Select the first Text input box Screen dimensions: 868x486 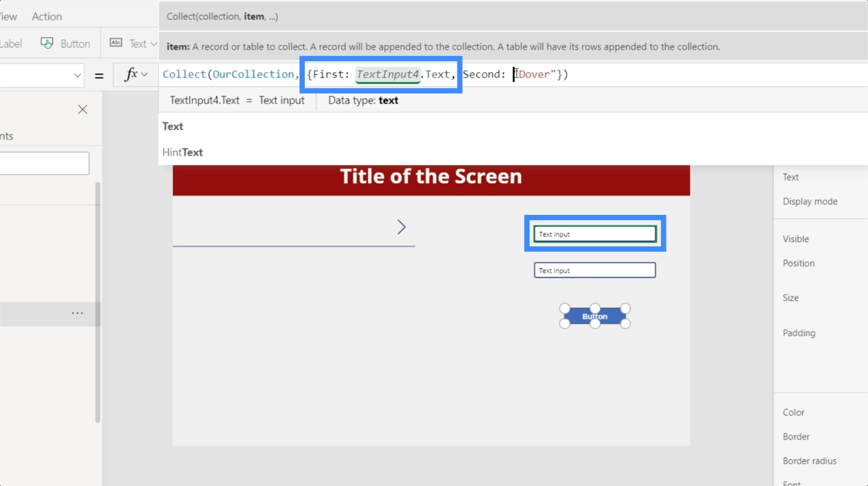pyautogui.click(x=595, y=234)
